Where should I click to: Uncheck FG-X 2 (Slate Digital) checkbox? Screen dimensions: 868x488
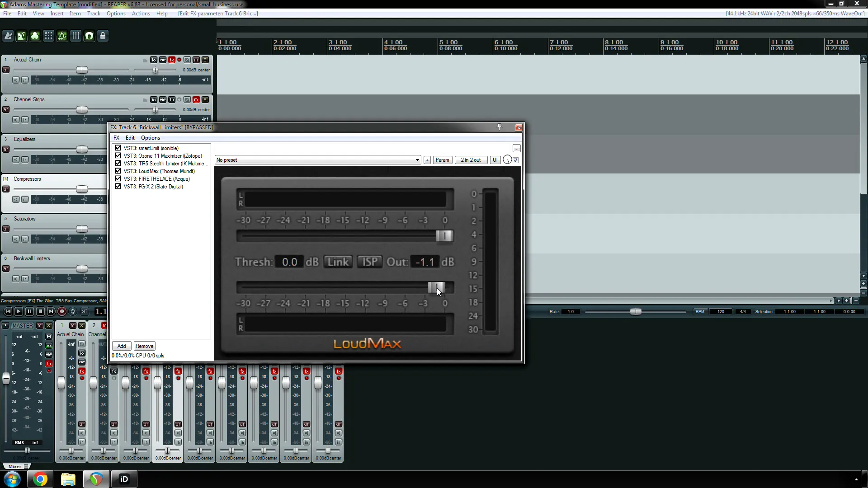click(x=118, y=186)
